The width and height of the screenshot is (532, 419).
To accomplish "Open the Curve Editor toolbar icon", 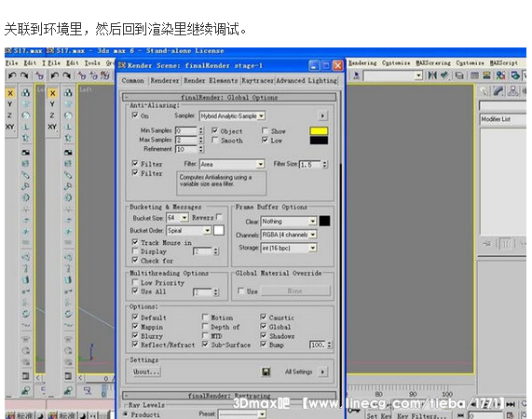I will pos(474,75).
